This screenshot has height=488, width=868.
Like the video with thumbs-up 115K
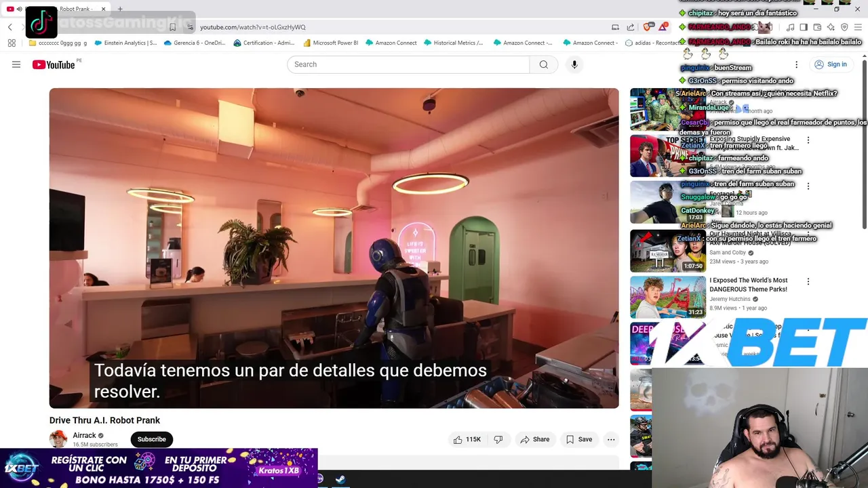coord(467,439)
